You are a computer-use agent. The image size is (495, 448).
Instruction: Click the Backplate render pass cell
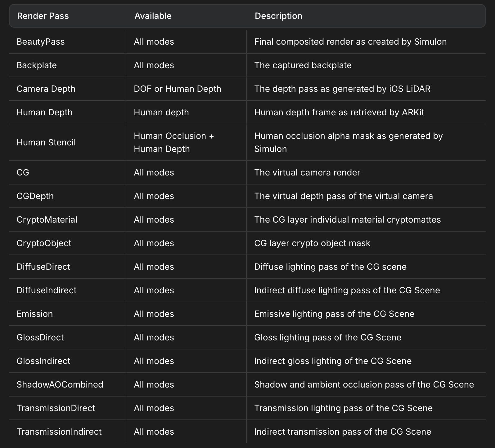[37, 65]
